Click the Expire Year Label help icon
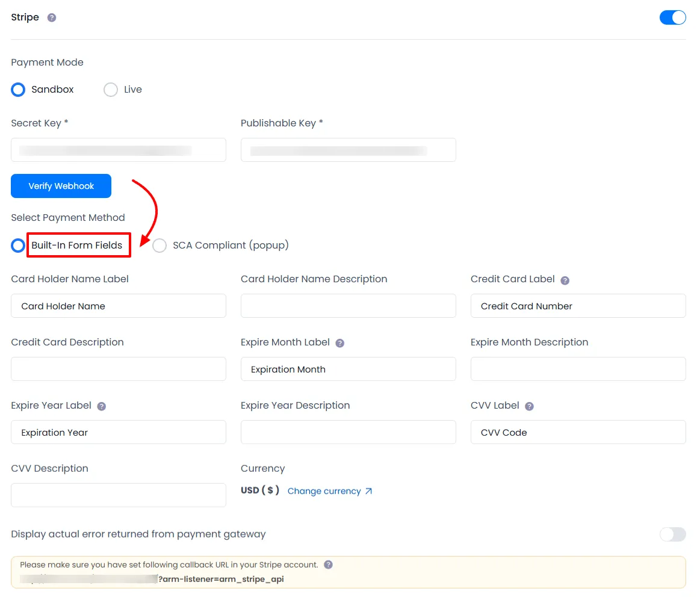The width and height of the screenshot is (700, 597). (101, 406)
